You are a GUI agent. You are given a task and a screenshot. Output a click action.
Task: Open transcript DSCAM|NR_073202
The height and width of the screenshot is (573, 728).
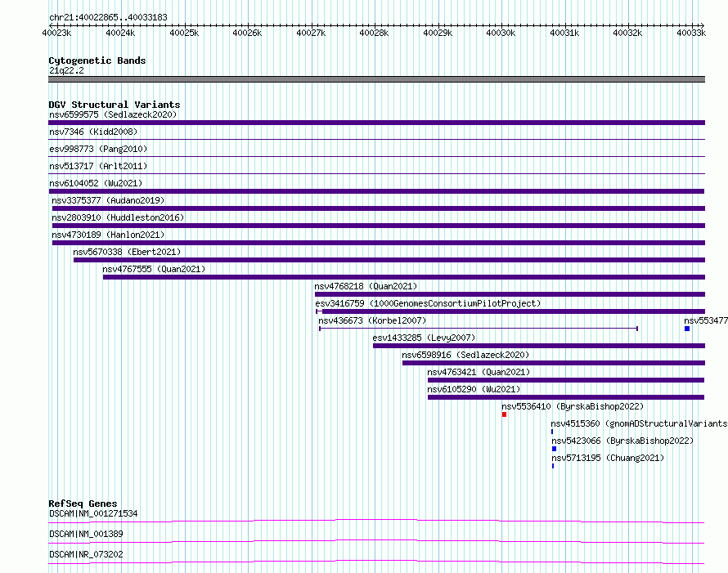pos(86,554)
